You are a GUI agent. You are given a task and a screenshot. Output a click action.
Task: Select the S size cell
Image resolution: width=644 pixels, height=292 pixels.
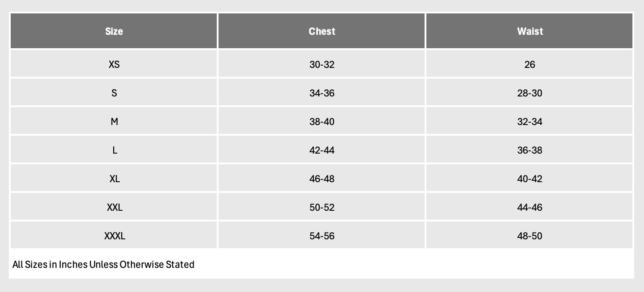pos(114,93)
